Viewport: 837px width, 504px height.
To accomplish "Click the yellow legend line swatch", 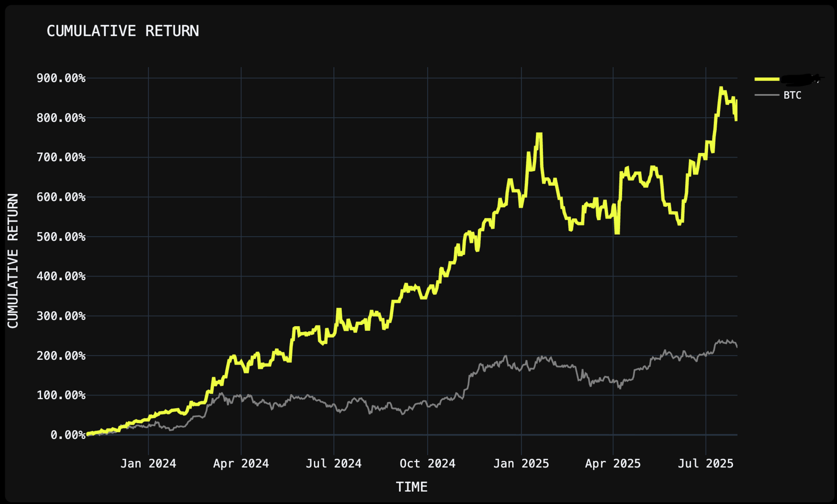I will [767, 79].
